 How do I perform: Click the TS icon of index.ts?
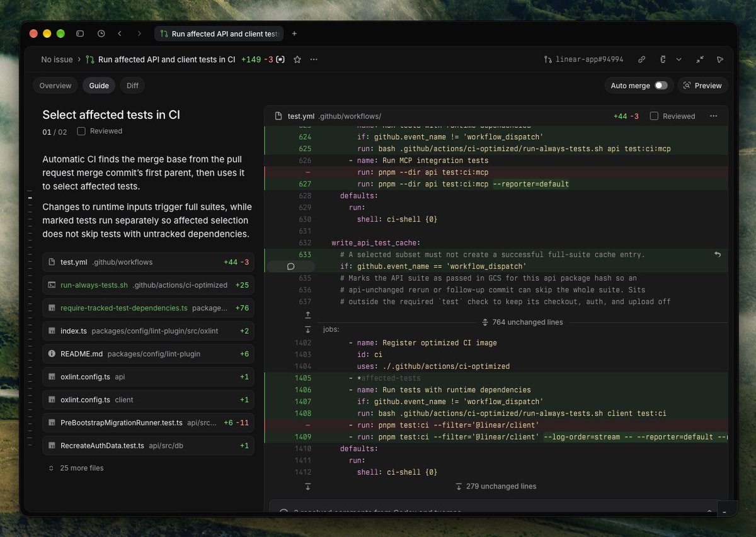click(x=52, y=331)
